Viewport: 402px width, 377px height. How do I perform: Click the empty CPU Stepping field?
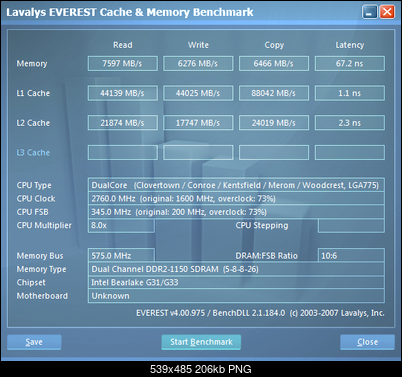point(351,225)
